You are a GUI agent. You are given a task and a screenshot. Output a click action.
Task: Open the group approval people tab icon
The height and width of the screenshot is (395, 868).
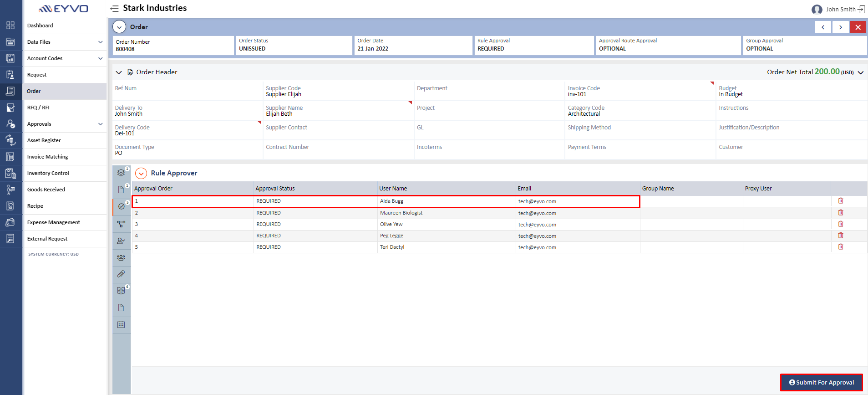coord(121,257)
